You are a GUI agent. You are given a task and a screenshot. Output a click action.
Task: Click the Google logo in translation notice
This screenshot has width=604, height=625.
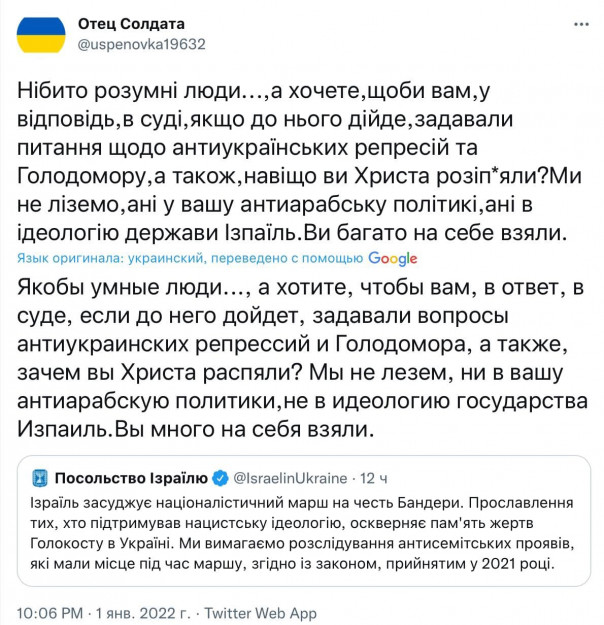[393, 257]
